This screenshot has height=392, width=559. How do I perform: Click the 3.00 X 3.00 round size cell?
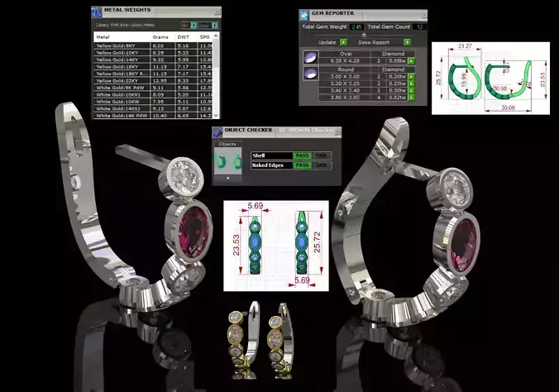pos(345,77)
